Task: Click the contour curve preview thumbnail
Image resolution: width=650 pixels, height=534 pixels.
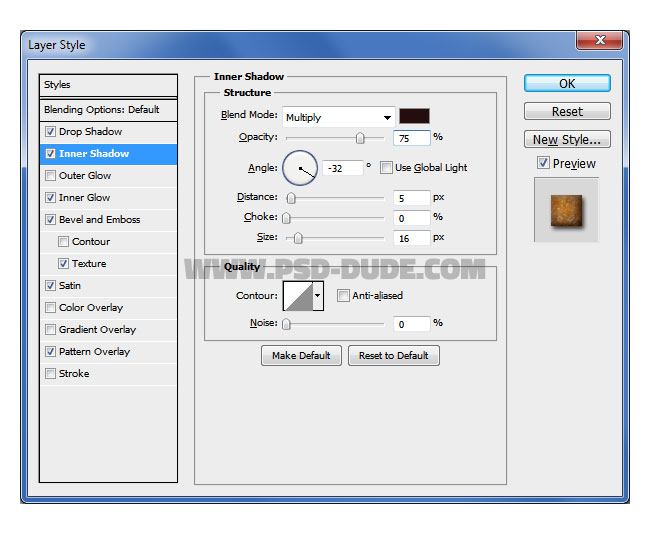Action: point(298,295)
